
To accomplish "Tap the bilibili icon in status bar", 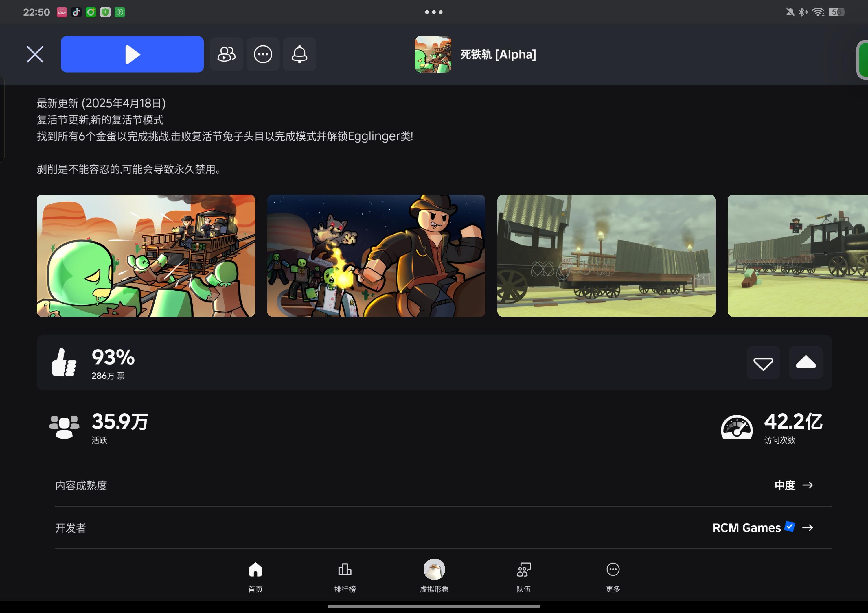I will pyautogui.click(x=62, y=12).
